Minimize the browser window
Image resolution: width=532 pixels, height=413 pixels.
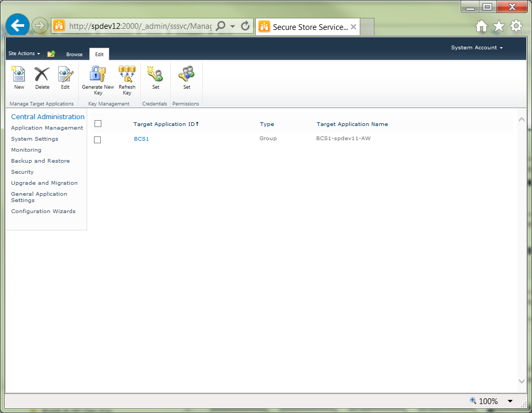[x=470, y=7]
